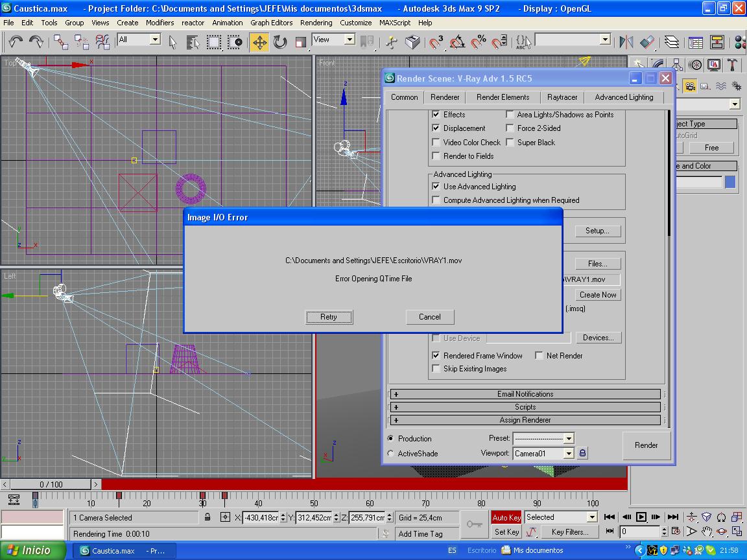Uncheck the Effects checkbox
747x560 pixels.
pyautogui.click(x=436, y=114)
